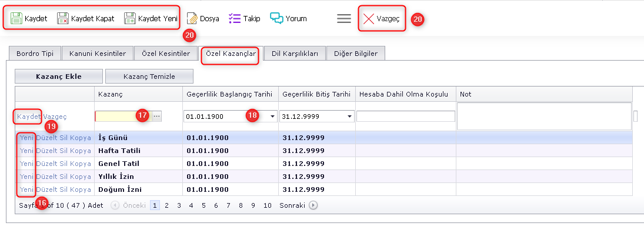
Task: Click the Kazanç Temizle button
Action: [x=149, y=77]
